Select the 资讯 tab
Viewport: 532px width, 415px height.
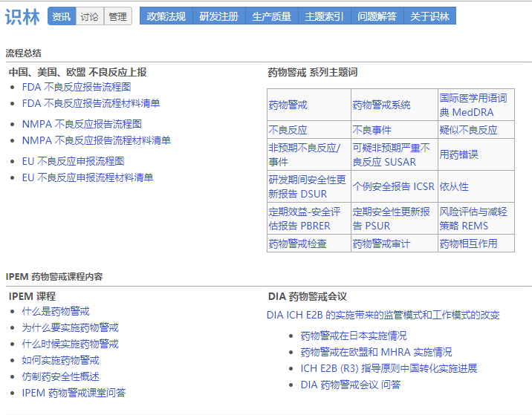point(62,16)
